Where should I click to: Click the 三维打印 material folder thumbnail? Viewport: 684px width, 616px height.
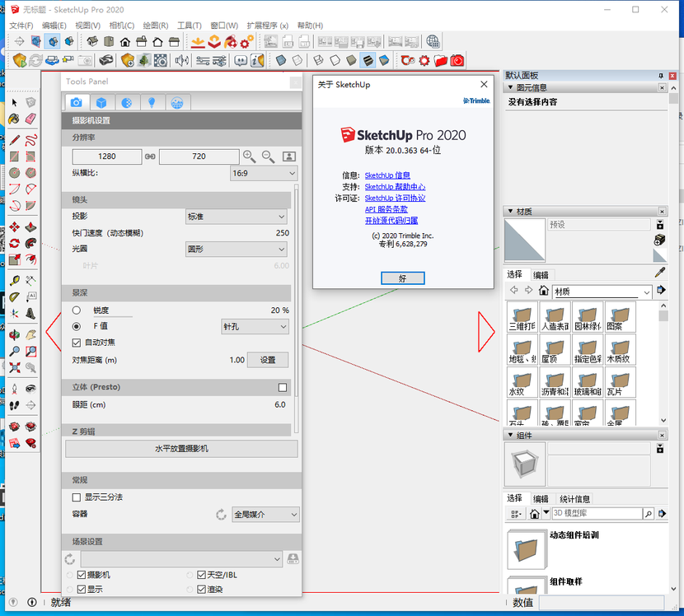(x=522, y=317)
